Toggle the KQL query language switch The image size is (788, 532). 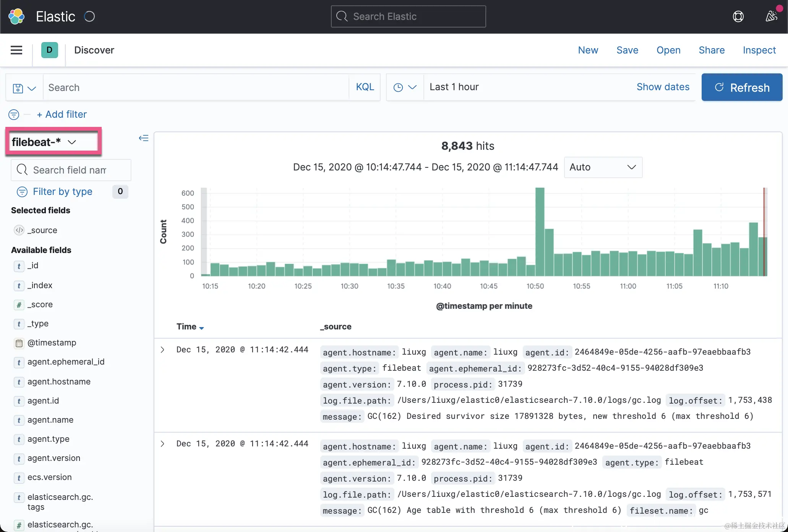365,87
